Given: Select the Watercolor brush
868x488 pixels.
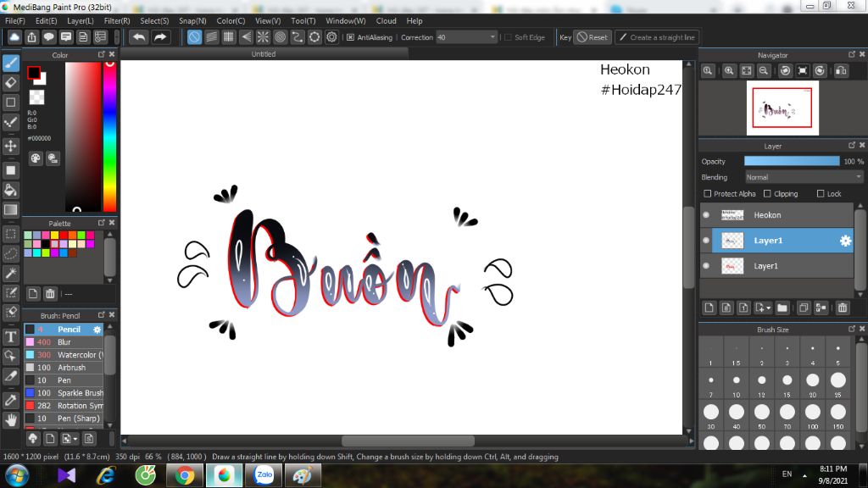Looking at the screenshot, I should (x=64, y=355).
